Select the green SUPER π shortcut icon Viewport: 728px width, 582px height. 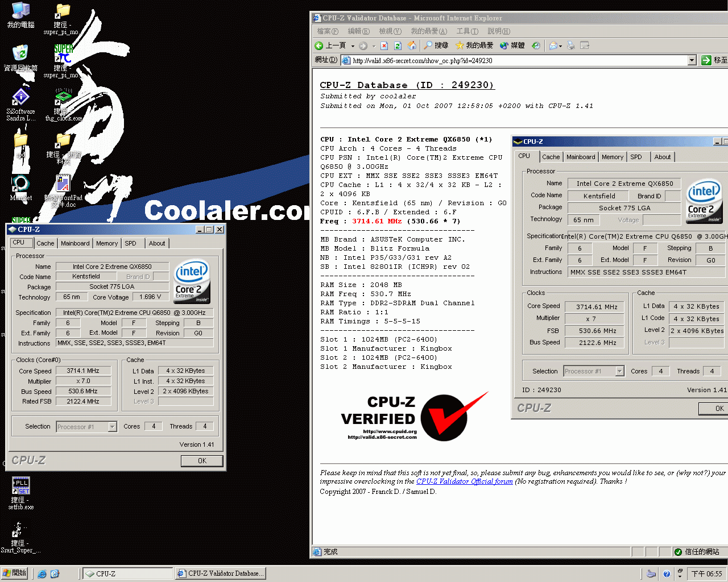61,61
